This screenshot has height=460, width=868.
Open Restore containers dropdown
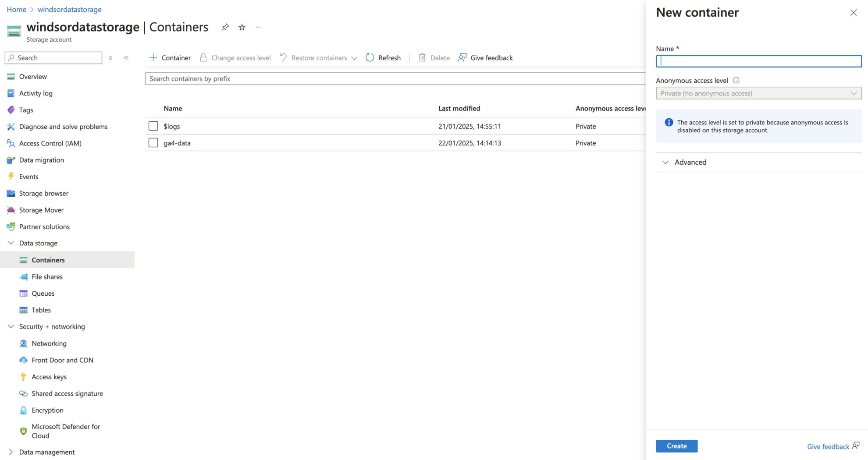tap(319, 58)
